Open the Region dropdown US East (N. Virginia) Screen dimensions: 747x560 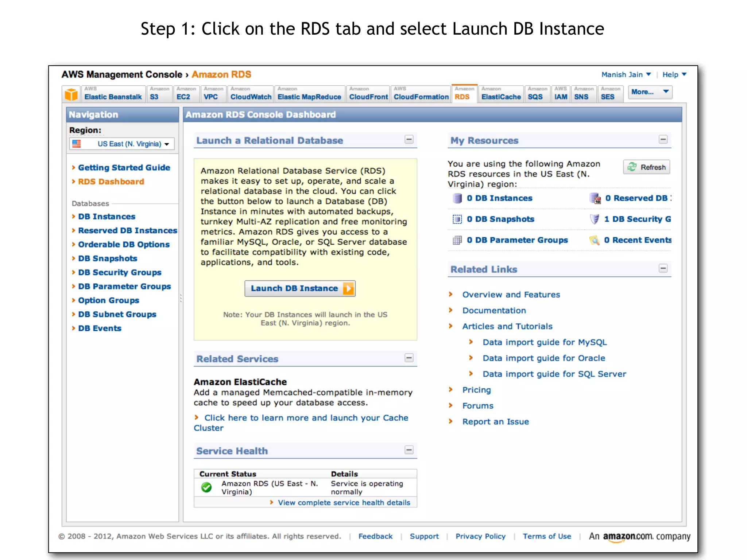tap(122, 144)
